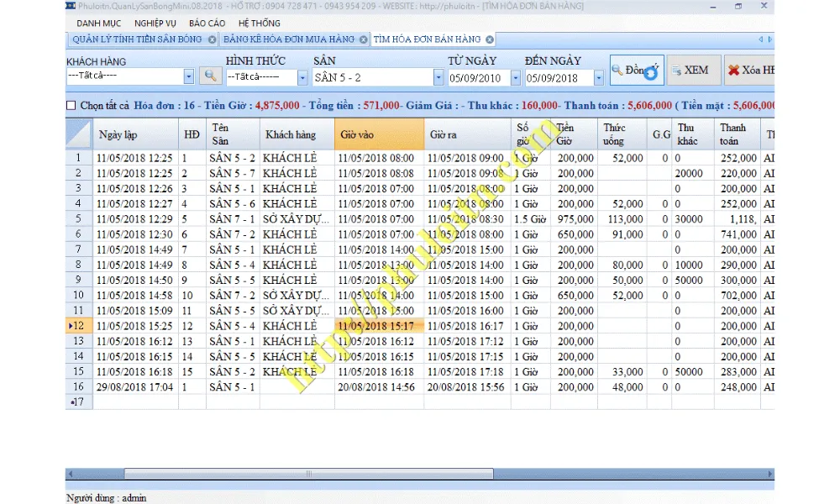The image size is (840, 504).
Task: Click the horizontal scrollbar left arrow
Action: click(71, 474)
